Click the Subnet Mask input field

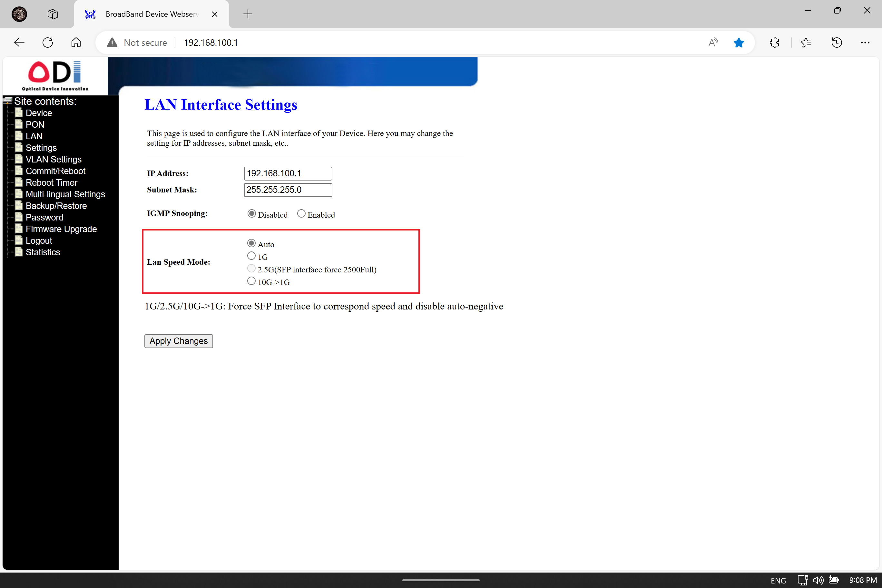(288, 190)
